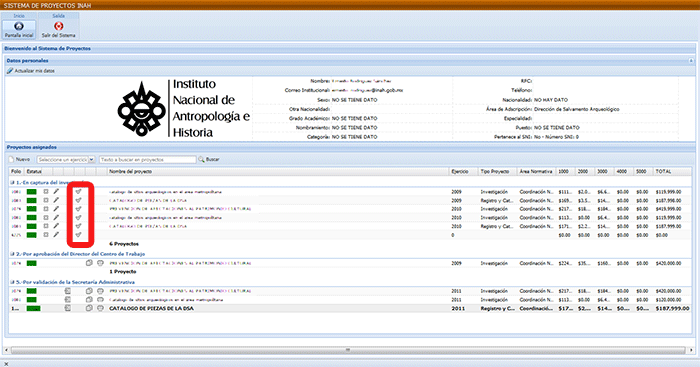700x367 pixels.
Task: Edit the 2009 project totaling $119,999.00 with pencil
Action: pos(56,192)
